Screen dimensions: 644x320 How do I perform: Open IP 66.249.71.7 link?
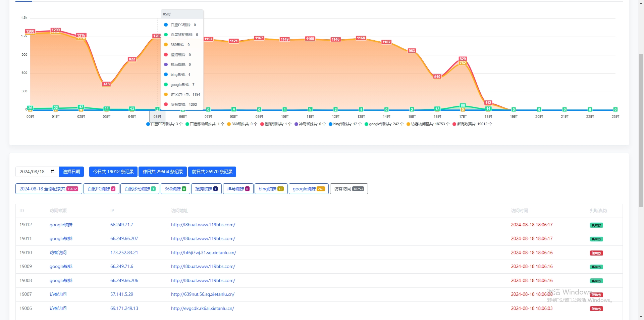pos(122,225)
